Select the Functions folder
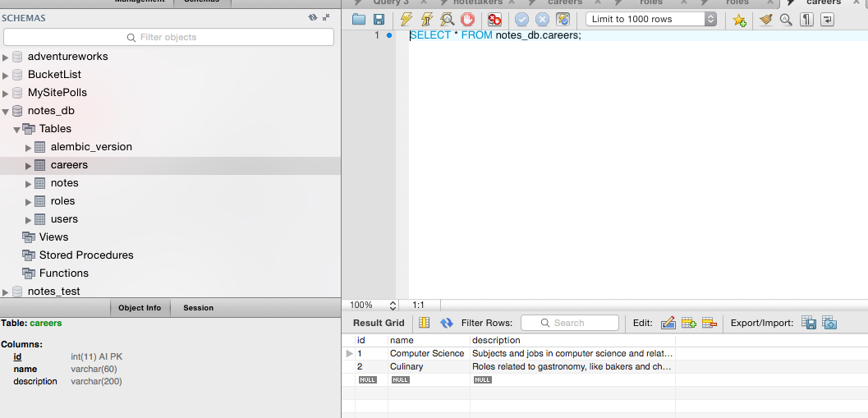Viewport: 868px width, 418px height. [x=64, y=273]
